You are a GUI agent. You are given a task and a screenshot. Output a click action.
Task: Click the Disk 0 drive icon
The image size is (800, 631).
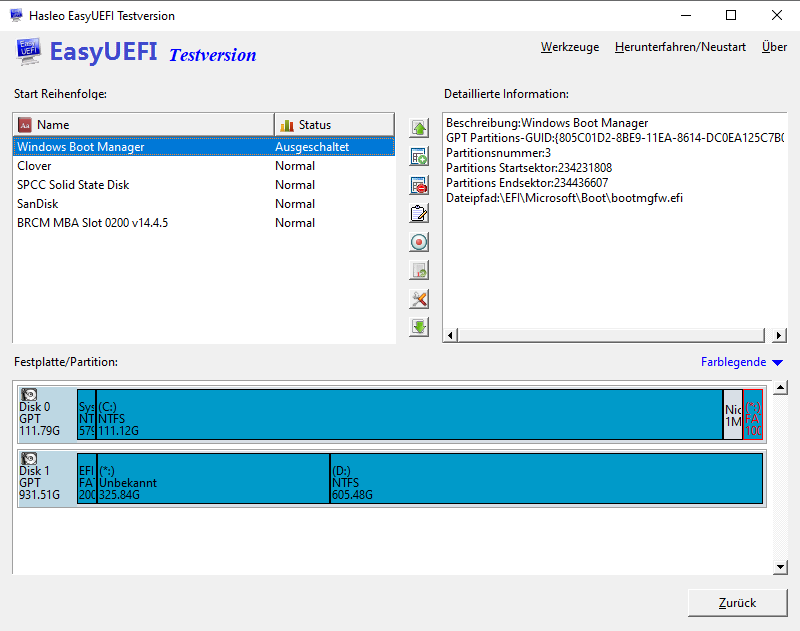(29, 394)
